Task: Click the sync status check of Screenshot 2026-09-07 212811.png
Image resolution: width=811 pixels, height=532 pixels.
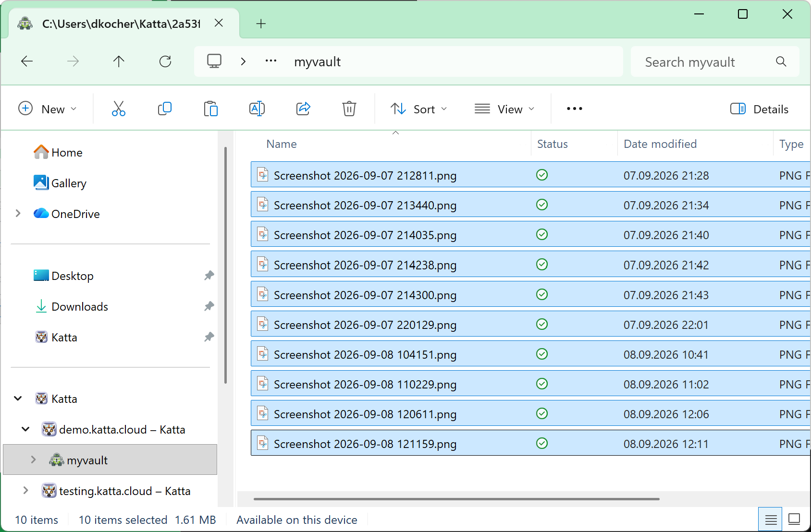Action: click(x=542, y=175)
